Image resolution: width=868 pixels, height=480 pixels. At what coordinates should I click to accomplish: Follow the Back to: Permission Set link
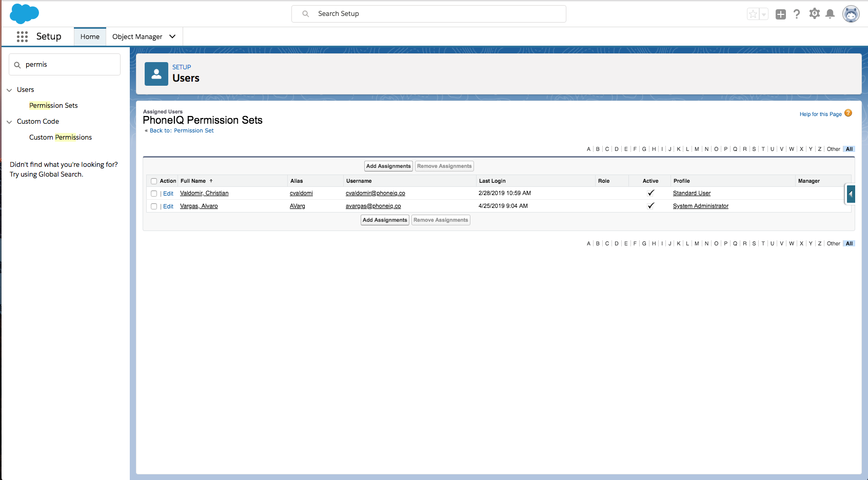182,130
